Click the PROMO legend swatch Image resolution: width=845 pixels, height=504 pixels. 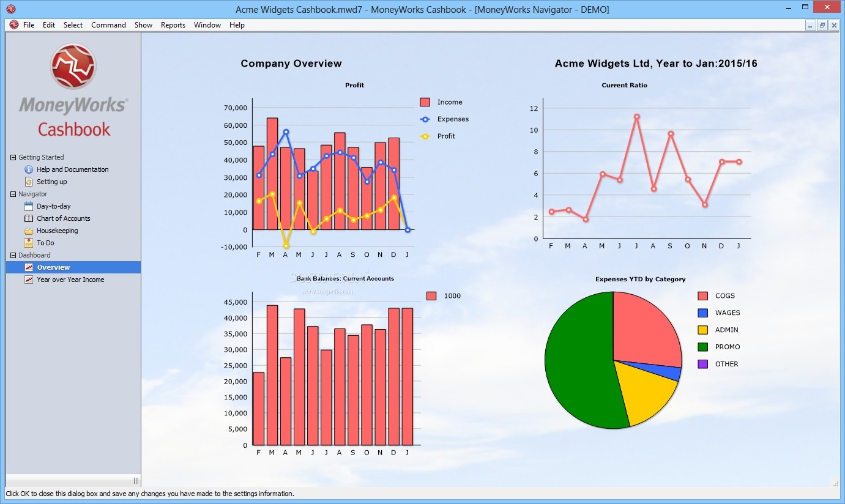[x=703, y=347]
